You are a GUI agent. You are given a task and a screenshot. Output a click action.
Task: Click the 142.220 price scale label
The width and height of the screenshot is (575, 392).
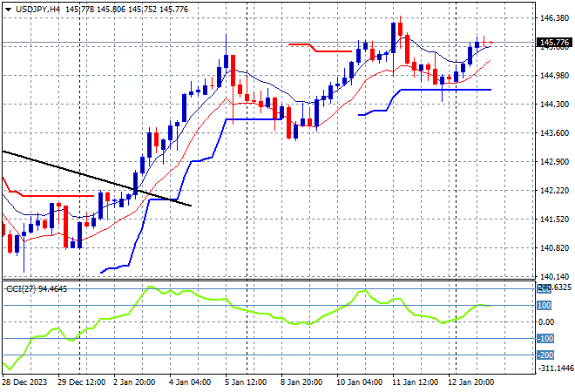554,191
